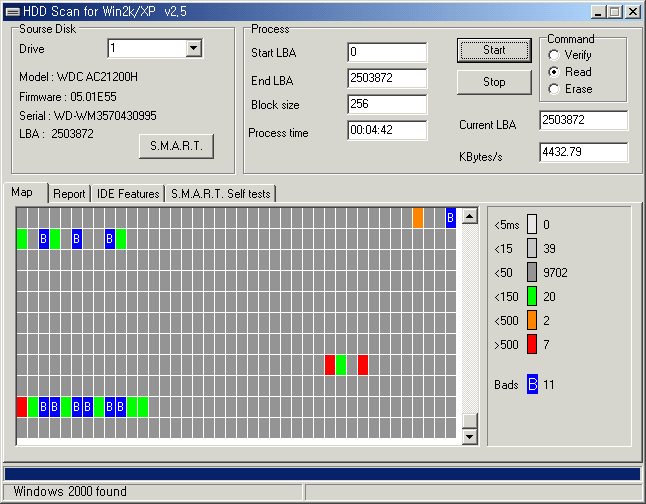
Task: Open the S.M.A.R.T. info button
Action: [x=176, y=146]
